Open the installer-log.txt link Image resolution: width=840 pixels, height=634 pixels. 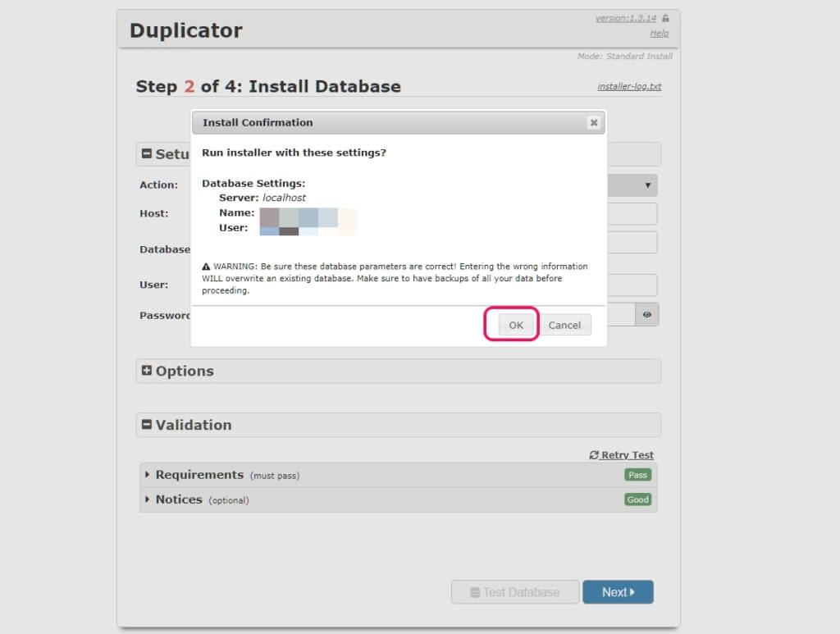(629, 86)
